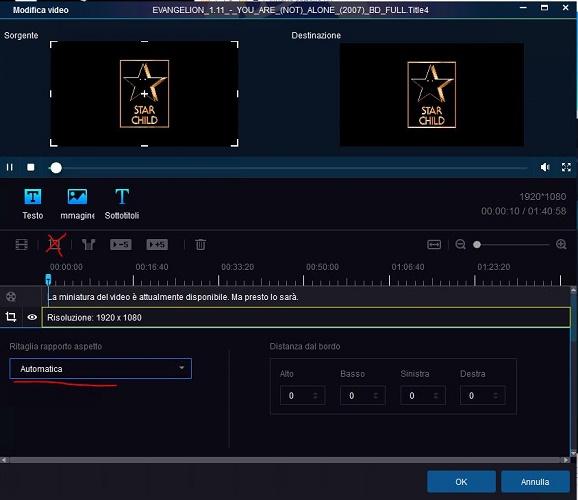Click the top-right crop corner handle

click(234, 45)
